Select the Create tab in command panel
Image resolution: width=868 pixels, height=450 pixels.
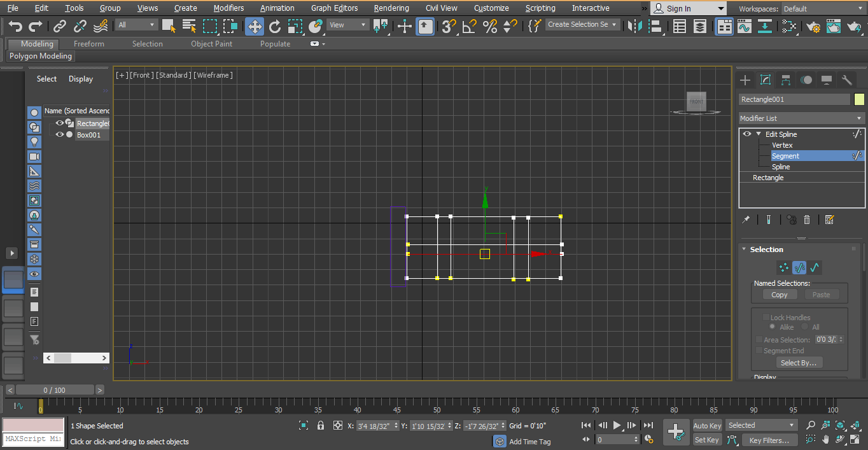(745, 80)
